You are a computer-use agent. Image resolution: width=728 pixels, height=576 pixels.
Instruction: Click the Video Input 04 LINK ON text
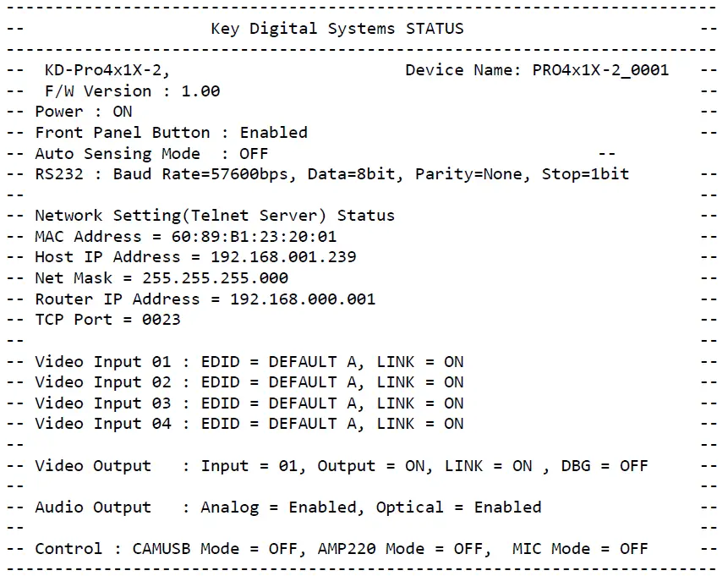(420, 424)
